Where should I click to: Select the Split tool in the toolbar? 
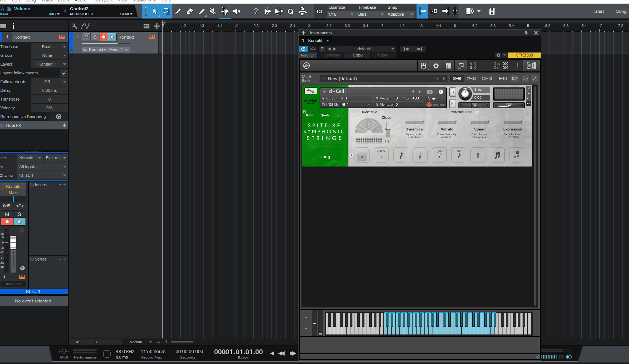(178, 11)
